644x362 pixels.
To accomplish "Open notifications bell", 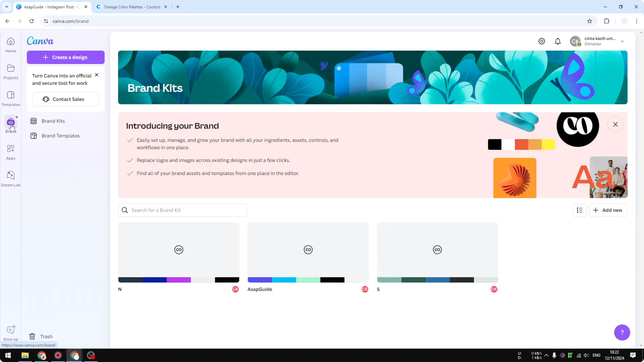I will point(558,41).
